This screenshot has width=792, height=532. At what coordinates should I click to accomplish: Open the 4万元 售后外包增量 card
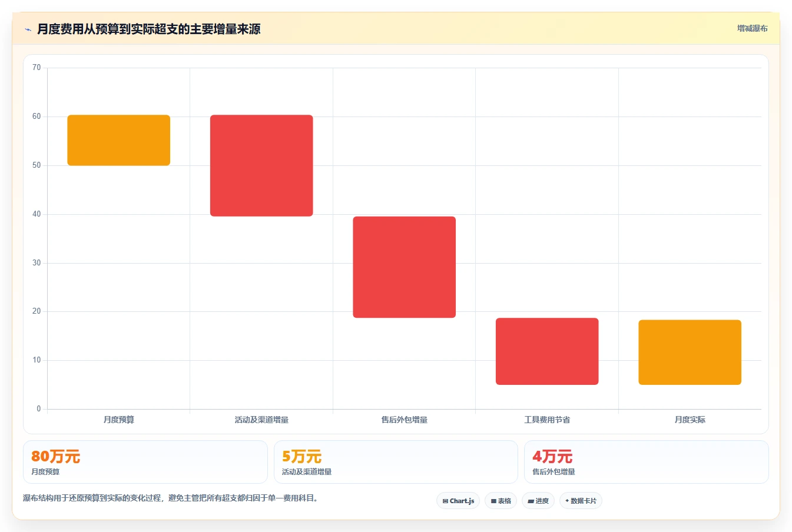tap(647, 462)
